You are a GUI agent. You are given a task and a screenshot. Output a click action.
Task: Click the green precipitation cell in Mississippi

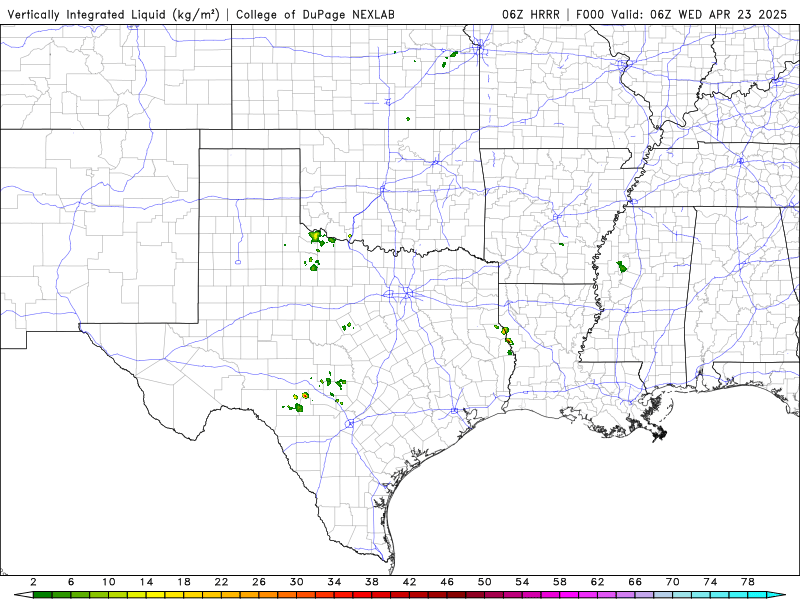pos(621,267)
